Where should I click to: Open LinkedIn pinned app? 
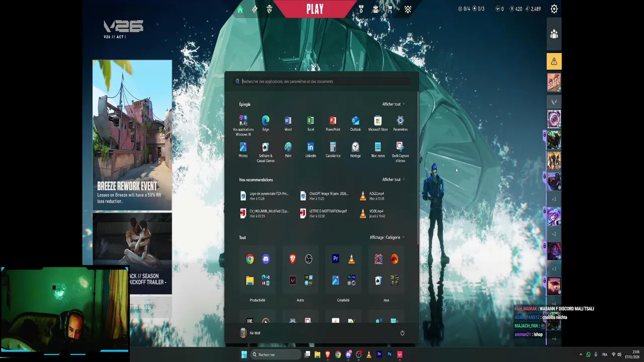click(x=310, y=150)
